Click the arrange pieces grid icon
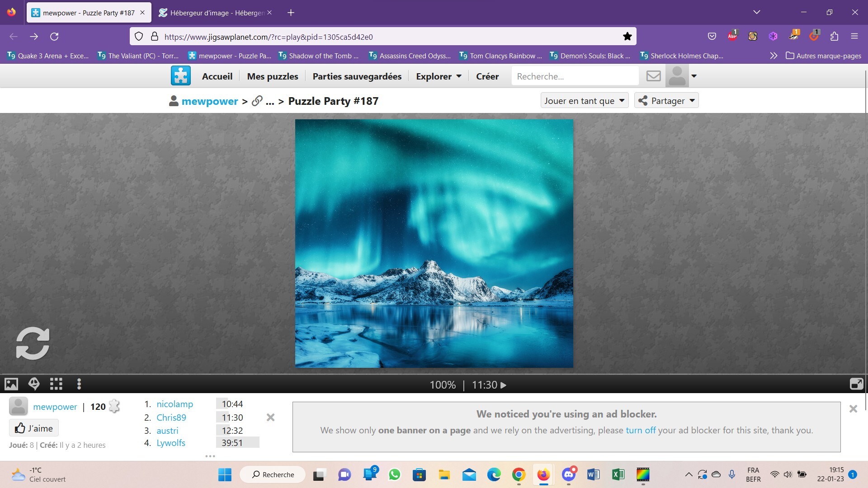868x488 pixels. 56,384
